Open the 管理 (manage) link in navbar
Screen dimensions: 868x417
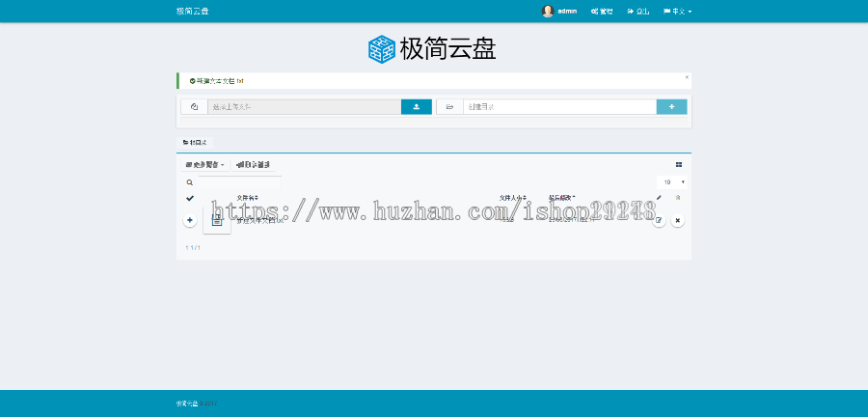602,11
